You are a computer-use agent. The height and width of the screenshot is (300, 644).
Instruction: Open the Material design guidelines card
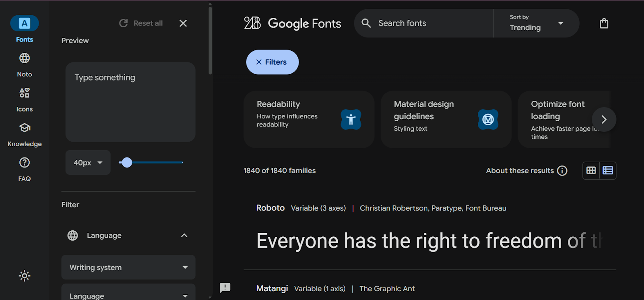pyautogui.click(x=446, y=119)
